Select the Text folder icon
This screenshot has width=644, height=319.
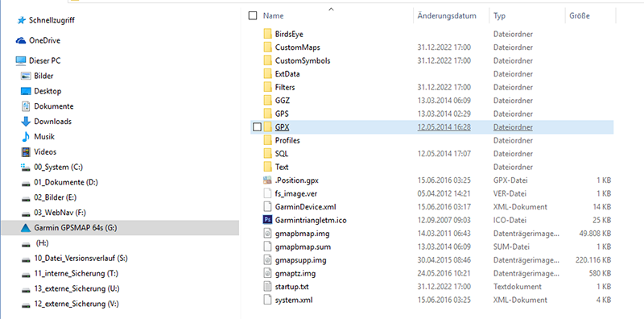coord(268,167)
